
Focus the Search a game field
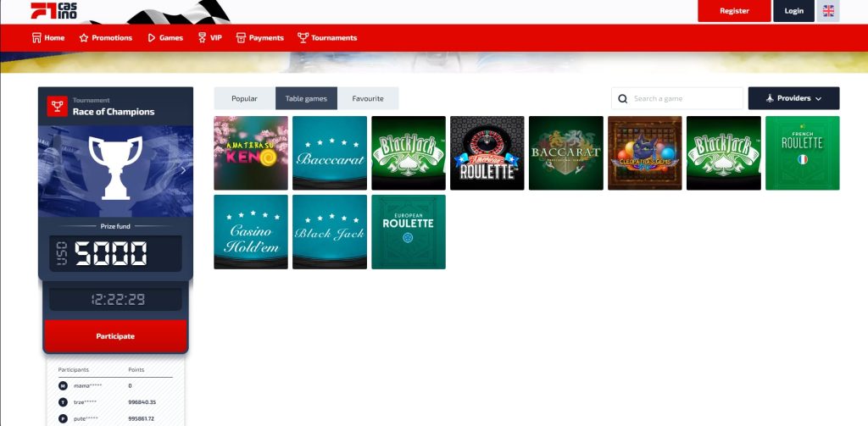tap(685, 99)
